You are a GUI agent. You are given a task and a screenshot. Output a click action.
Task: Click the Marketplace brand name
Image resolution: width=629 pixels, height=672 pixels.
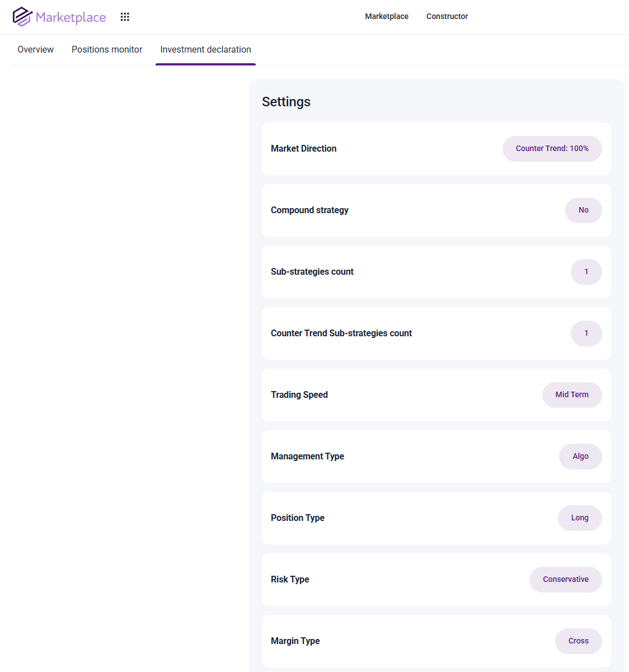[x=71, y=17]
